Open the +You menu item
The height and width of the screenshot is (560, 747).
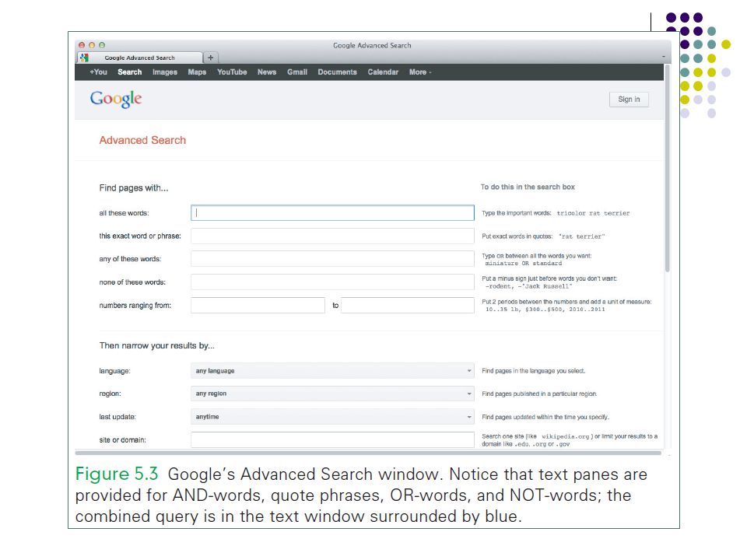(x=98, y=72)
